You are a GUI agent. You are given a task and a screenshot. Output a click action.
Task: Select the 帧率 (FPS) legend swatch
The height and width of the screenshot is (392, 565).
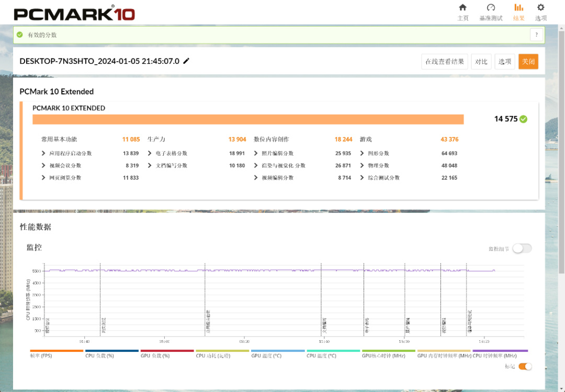point(56,351)
